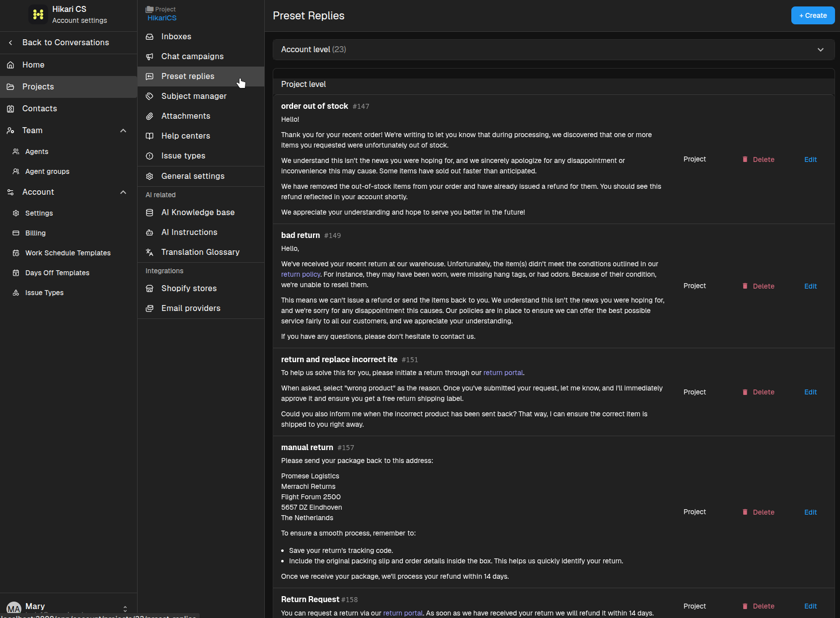This screenshot has height=618, width=840.
Task: Click the AI Instructions robot icon
Action: pyautogui.click(x=150, y=232)
